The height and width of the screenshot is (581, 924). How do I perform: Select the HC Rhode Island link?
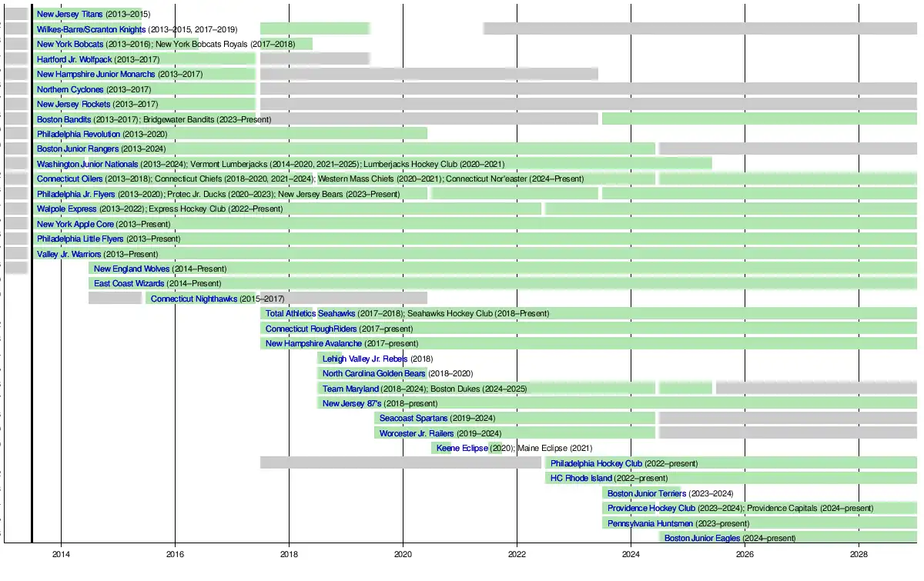point(581,478)
